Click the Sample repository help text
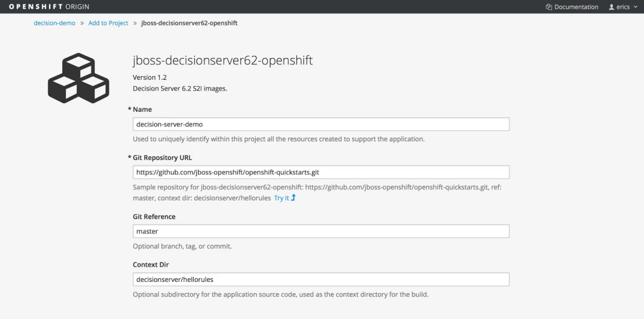The width and height of the screenshot is (644, 319). click(317, 193)
